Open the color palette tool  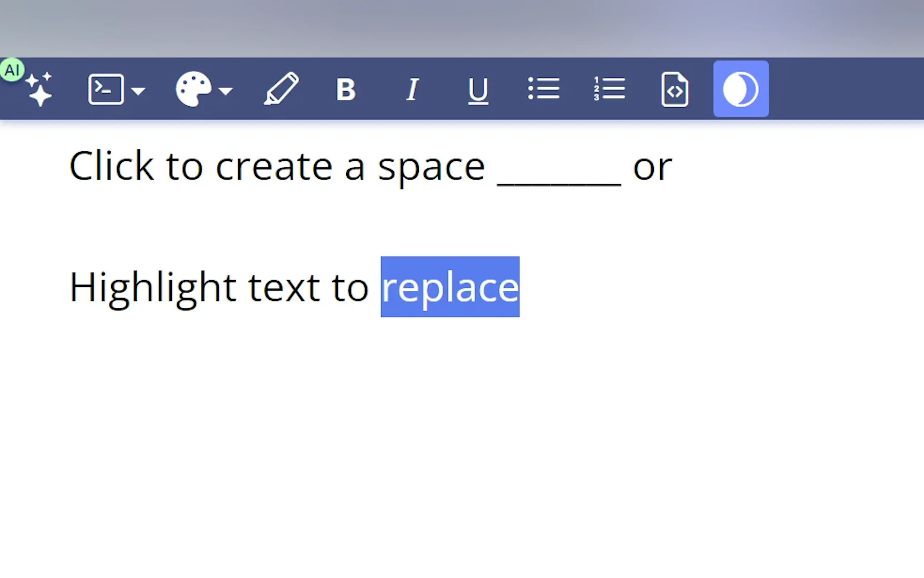pyautogui.click(x=193, y=89)
